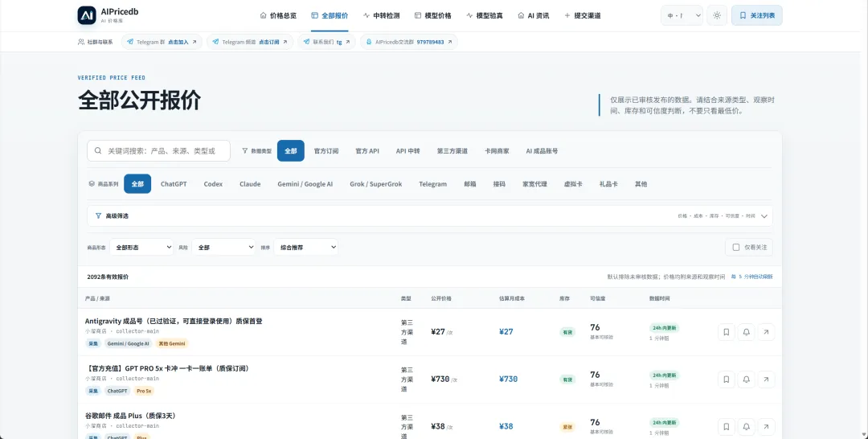Filter series by Telegram
Image resolution: width=868 pixels, height=439 pixels.
point(433,184)
